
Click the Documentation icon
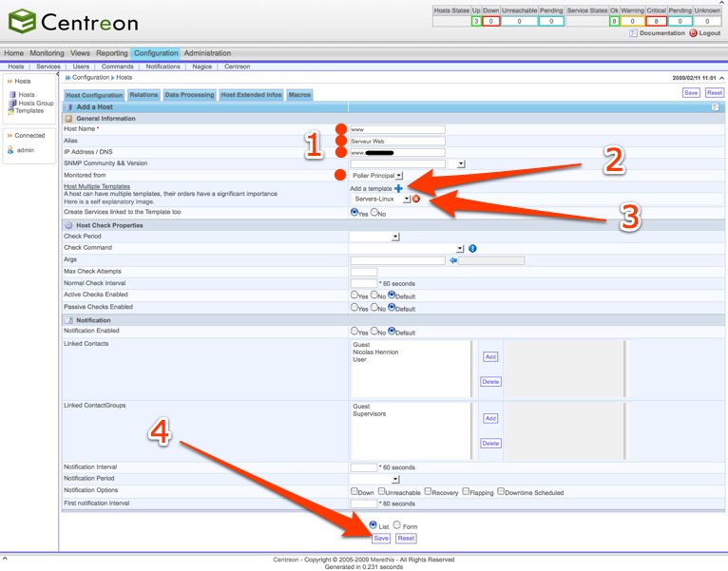click(633, 33)
